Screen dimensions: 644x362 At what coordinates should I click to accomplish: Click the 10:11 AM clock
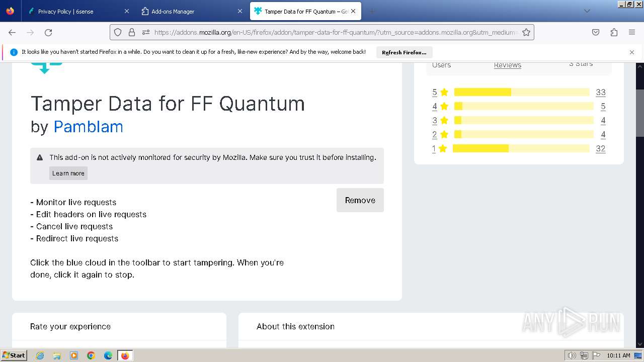click(x=618, y=355)
